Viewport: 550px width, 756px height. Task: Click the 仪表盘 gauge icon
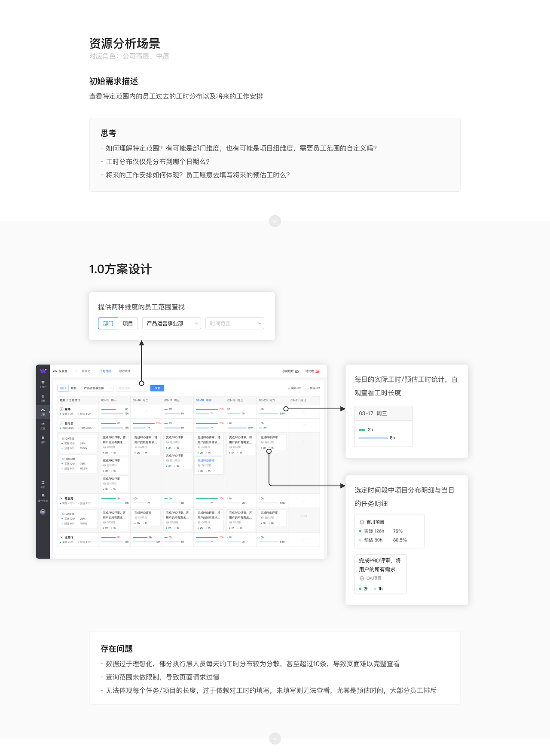pyautogui.click(x=55, y=371)
